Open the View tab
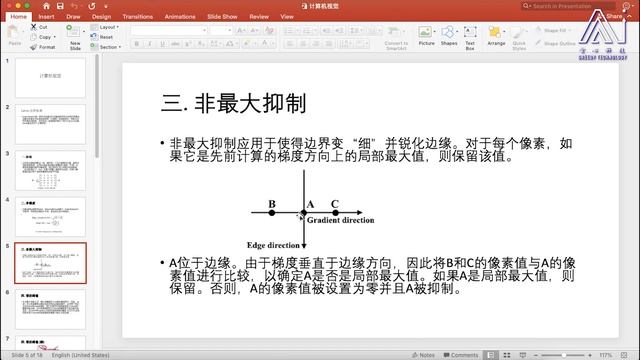This screenshot has width=640, height=360. click(287, 17)
